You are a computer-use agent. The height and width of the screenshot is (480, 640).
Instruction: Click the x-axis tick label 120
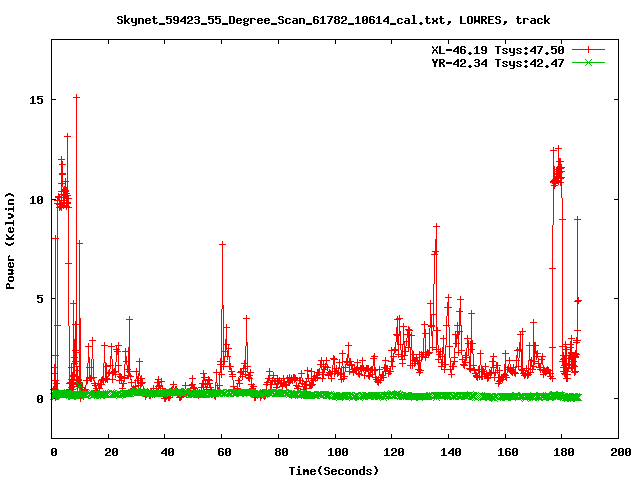[x=394, y=452]
